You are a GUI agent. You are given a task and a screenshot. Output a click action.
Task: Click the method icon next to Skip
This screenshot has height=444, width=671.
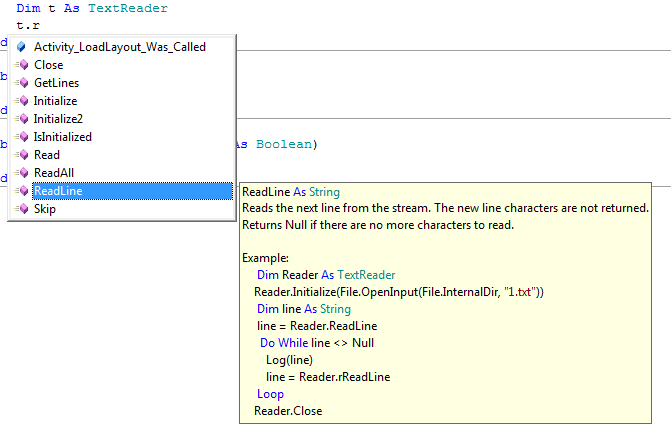coord(22,209)
